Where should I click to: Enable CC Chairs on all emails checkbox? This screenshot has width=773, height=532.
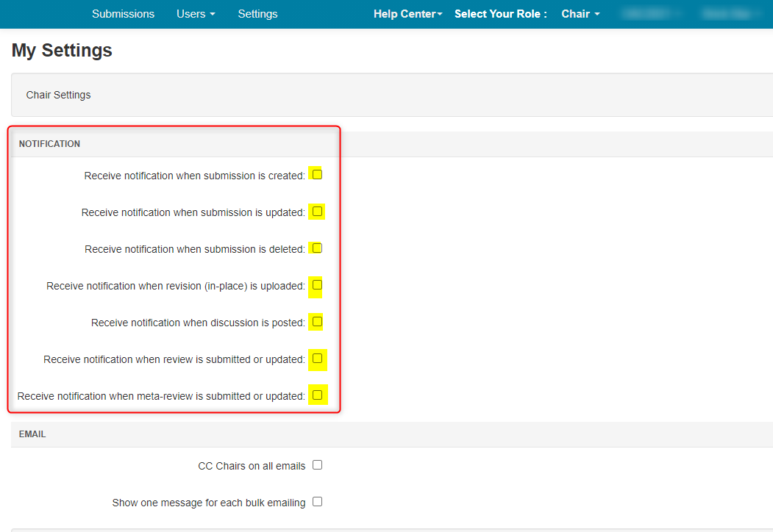pos(317,465)
